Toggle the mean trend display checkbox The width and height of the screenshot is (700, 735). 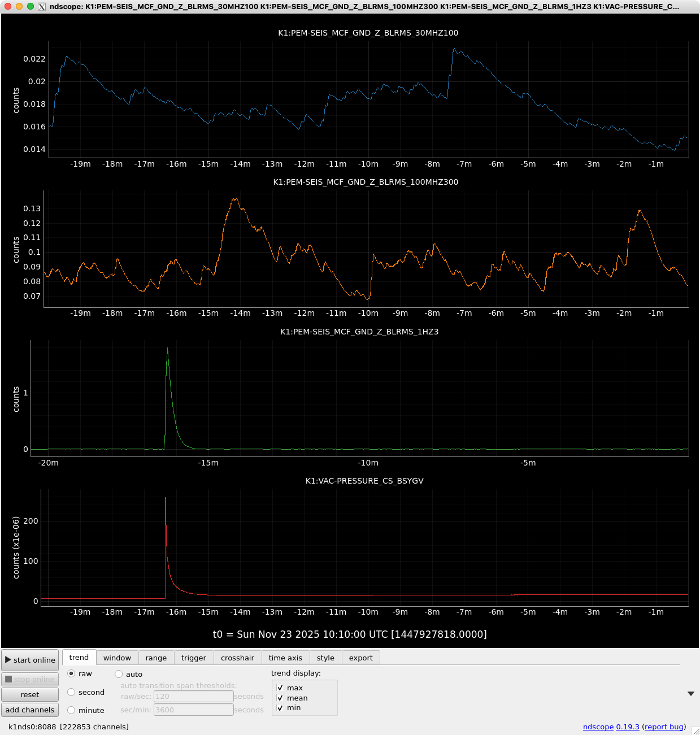[x=280, y=698]
